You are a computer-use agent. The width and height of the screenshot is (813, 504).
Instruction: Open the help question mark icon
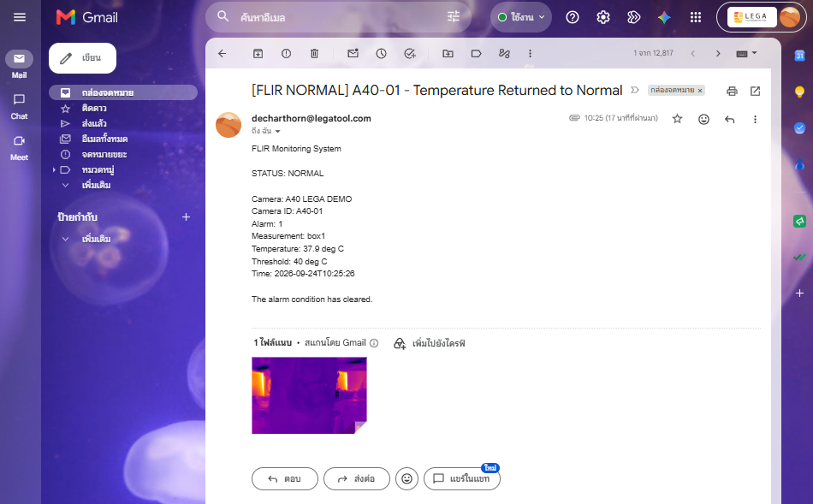tap(573, 17)
